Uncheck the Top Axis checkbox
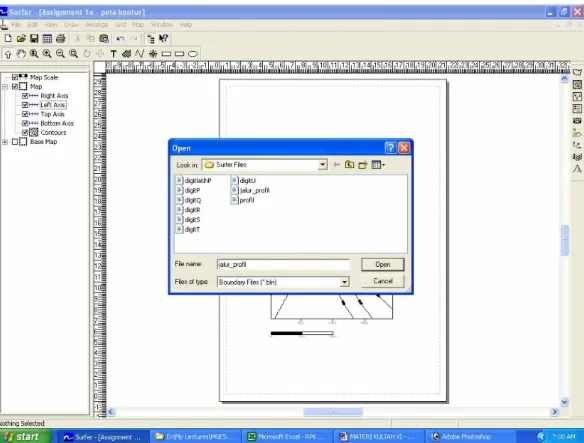 pyautogui.click(x=25, y=114)
